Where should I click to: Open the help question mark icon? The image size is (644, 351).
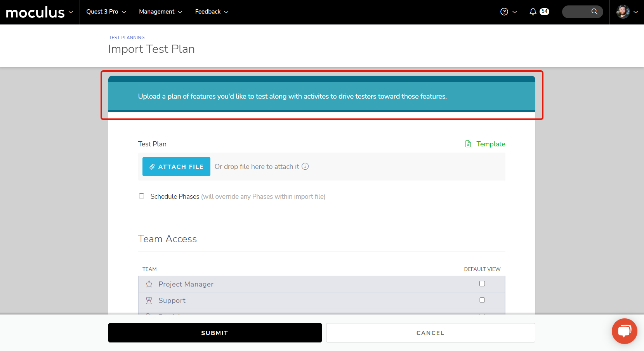(504, 12)
